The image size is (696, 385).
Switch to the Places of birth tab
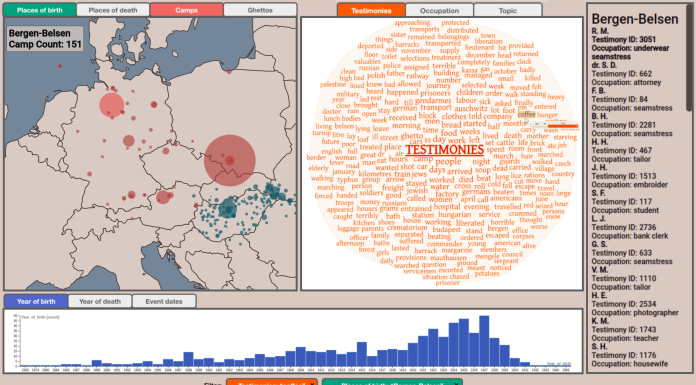coord(40,10)
